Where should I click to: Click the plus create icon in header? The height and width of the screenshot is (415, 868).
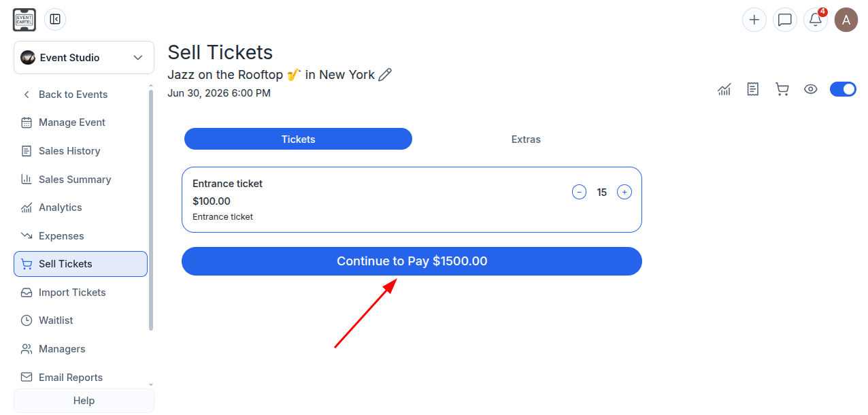coord(754,20)
